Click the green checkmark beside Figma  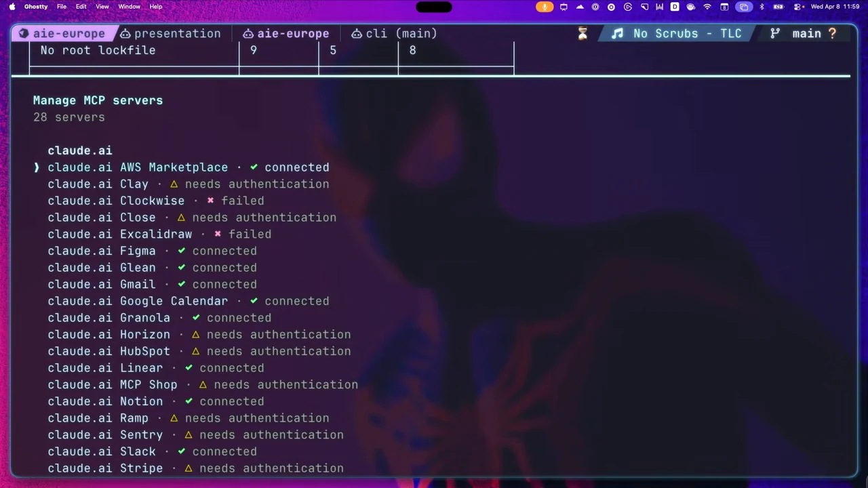(x=181, y=251)
